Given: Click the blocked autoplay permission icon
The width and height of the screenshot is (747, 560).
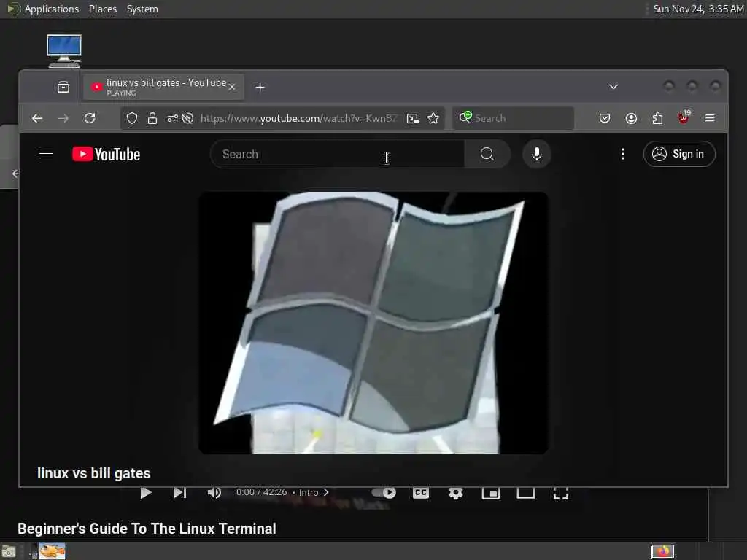Looking at the screenshot, I should tap(187, 118).
